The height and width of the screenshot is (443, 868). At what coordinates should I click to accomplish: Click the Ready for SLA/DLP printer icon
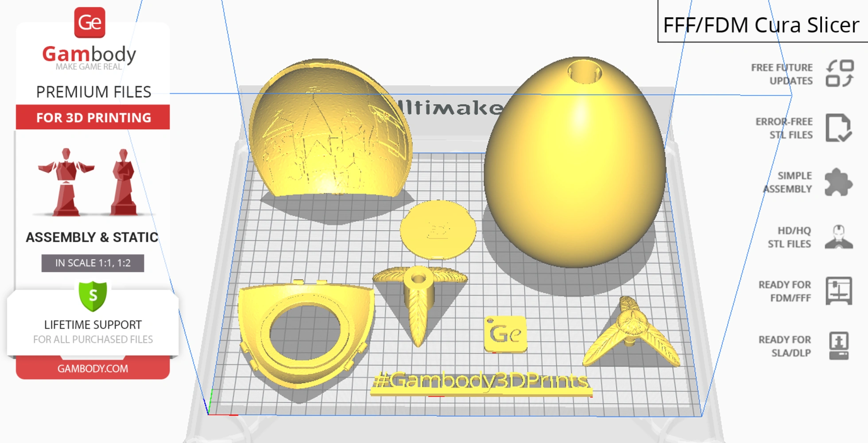(x=838, y=346)
